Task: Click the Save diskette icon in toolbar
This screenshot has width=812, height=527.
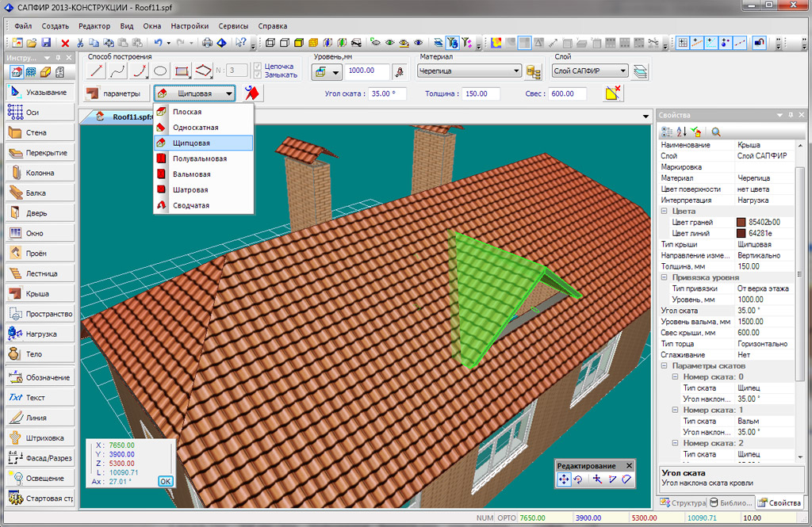Action: coord(48,43)
